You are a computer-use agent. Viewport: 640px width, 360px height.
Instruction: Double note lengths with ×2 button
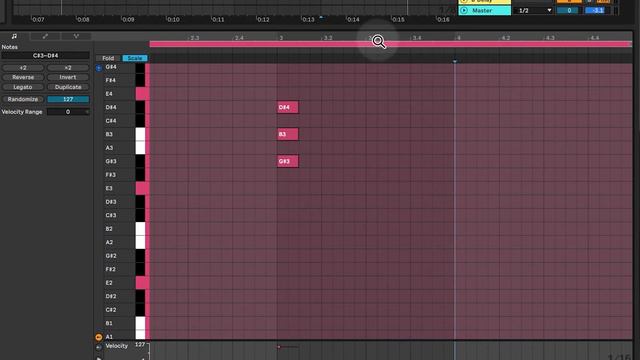point(68,68)
